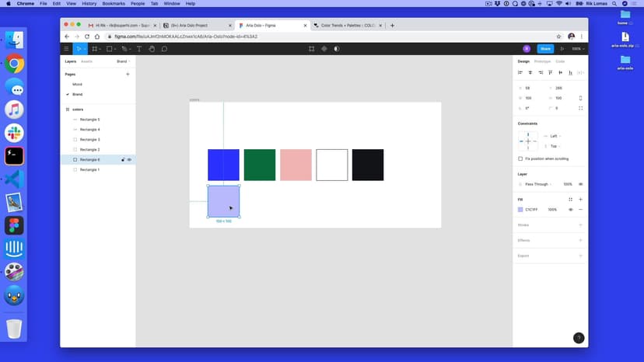Open the Assets tab
This screenshot has height=362, width=644.
(86, 61)
